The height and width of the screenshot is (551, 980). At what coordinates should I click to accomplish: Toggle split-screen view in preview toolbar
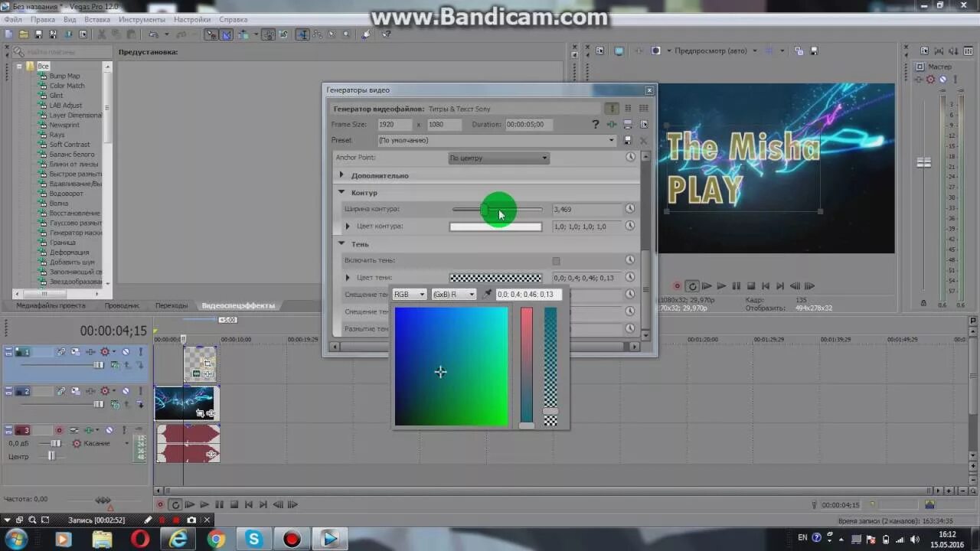coord(656,51)
